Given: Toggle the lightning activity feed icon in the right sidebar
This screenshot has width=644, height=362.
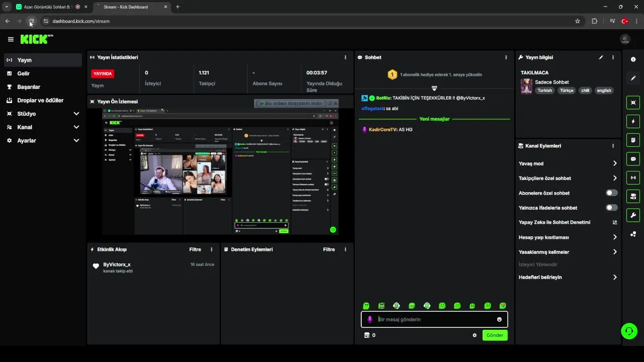Looking at the screenshot, I should tap(633, 121).
